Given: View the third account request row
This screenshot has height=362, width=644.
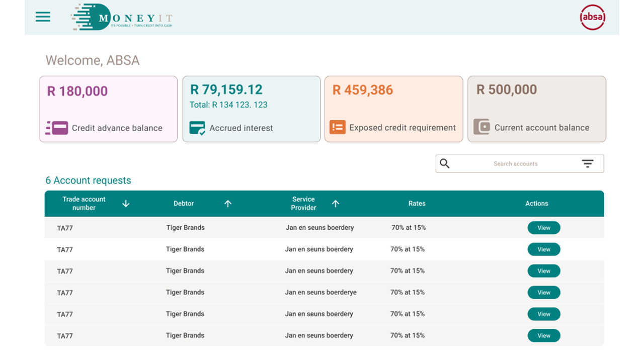Looking at the screenshot, I should pyautogui.click(x=543, y=270).
